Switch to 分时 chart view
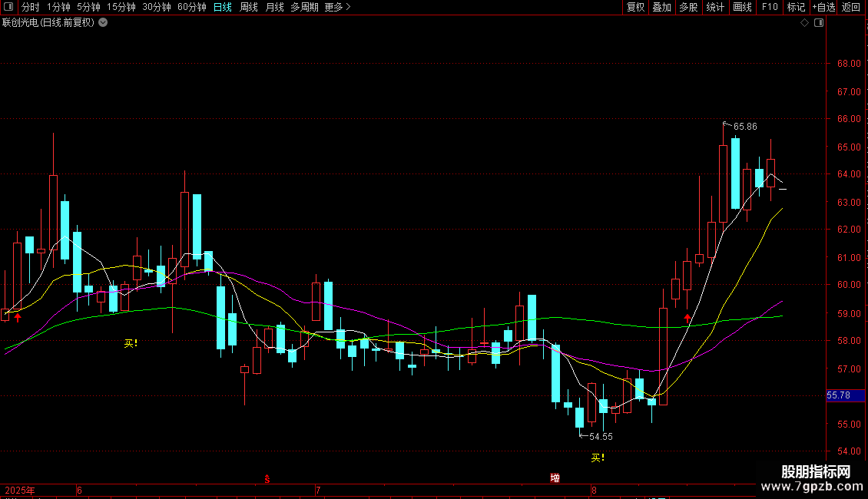The height and width of the screenshot is (499, 868). click(31, 7)
